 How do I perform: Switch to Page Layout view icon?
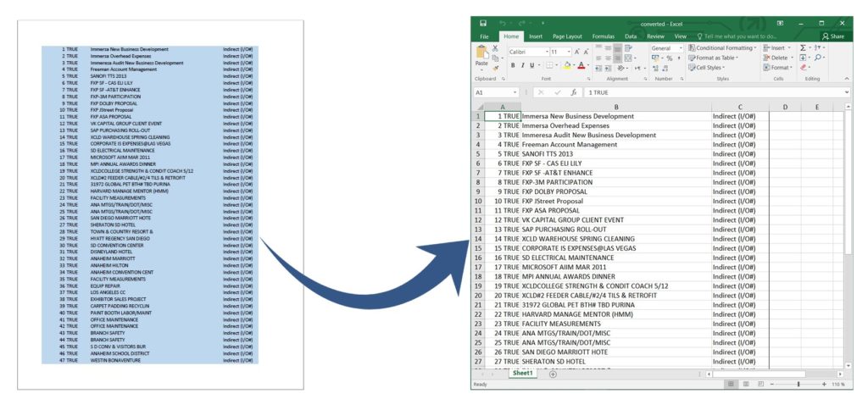(x=749, y=385)
